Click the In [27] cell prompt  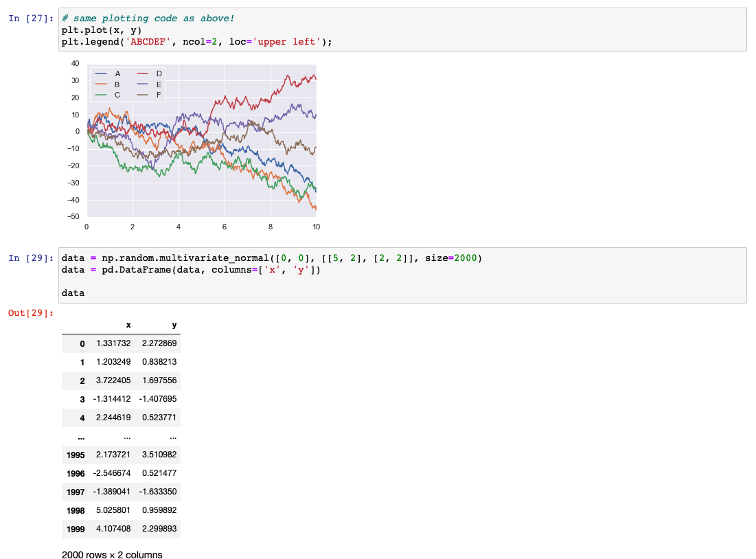[x=31, y=19]
